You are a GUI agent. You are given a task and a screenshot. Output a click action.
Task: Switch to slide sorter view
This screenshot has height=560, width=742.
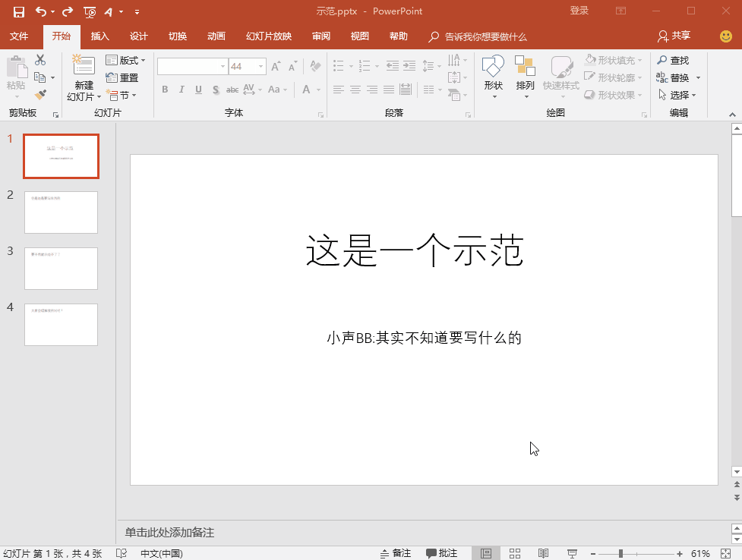(x=515, y=553)
